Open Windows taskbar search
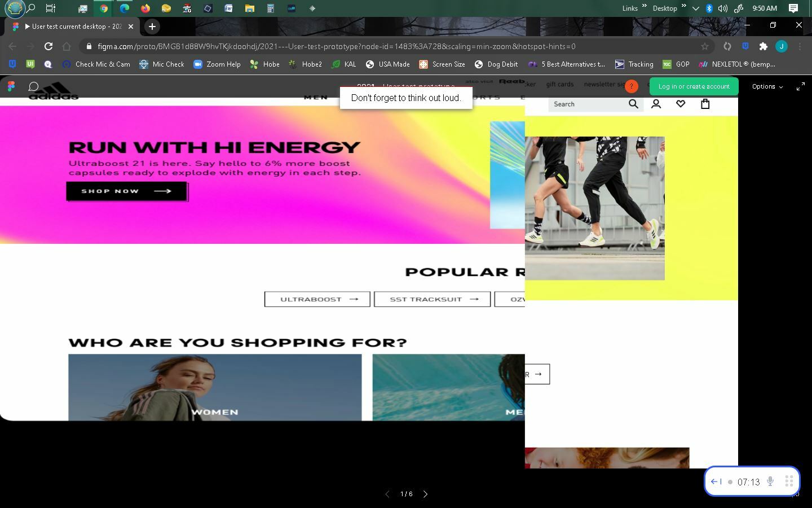Image resolution: width=812 pixels, height=508 pixels. pyautogui.click(x=32, y=8)
